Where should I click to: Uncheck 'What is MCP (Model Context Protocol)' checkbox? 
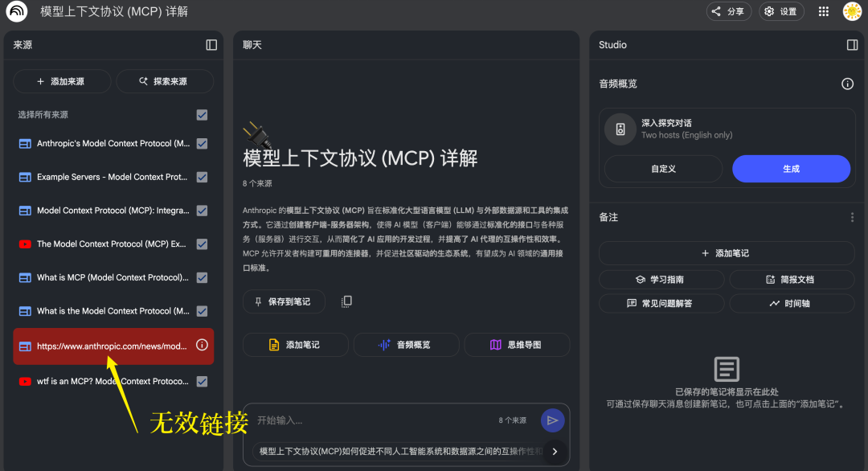point(202,278)
